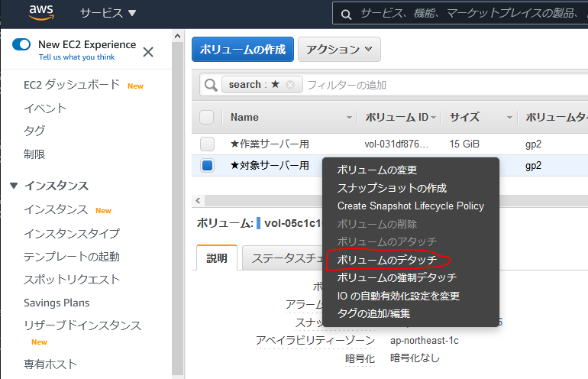Click the ★対象サーバー用 name cell
Viewport: 588px width, 379px height.
tap(270, 166)
